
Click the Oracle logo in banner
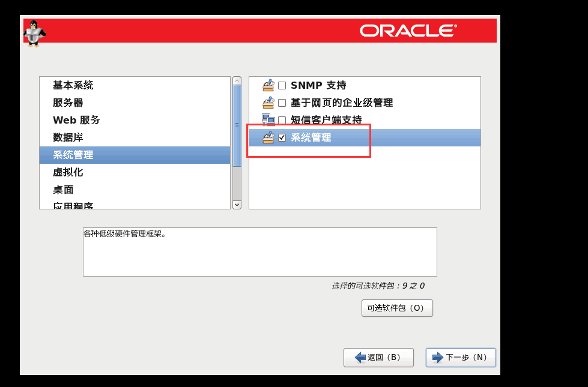(x=408, y=31)
